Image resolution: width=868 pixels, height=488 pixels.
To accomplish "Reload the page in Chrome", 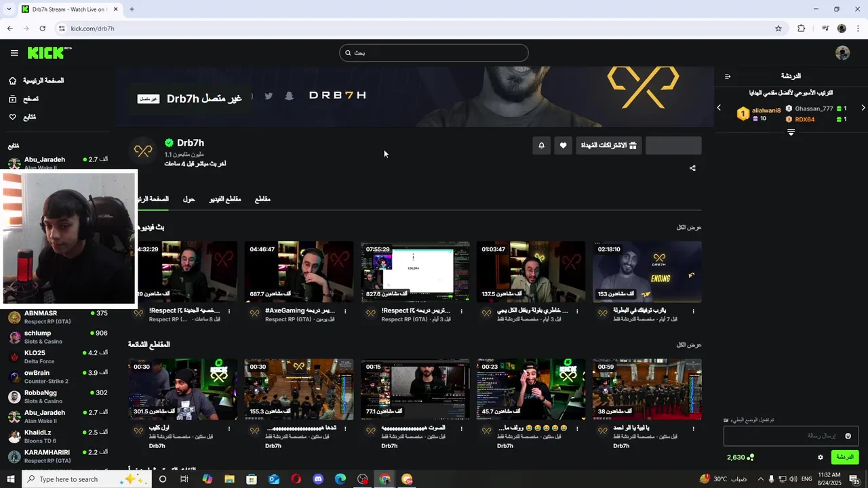I will [x=42, y=28].
